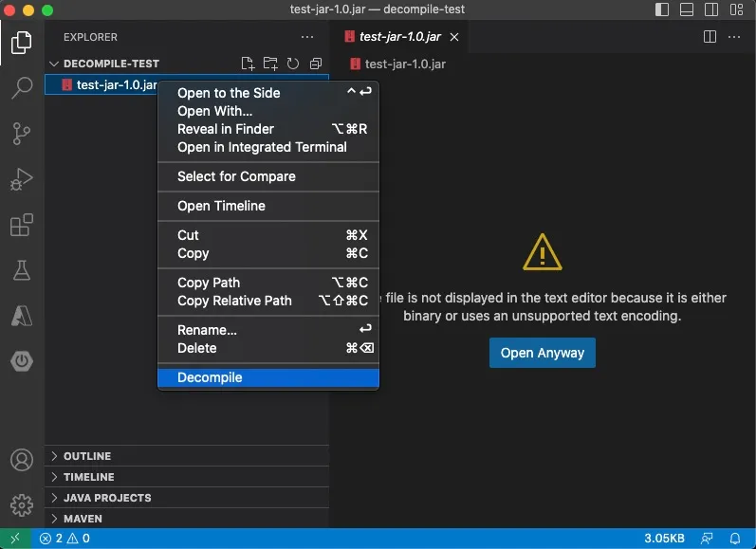Collapse all folders in Explorer
Viewport: 756px width, 549px height.
click(x=316, y=64)
